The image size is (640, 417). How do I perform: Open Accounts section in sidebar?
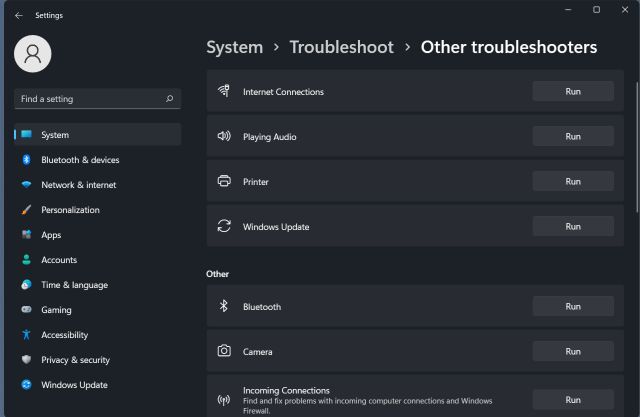point(59,260)
